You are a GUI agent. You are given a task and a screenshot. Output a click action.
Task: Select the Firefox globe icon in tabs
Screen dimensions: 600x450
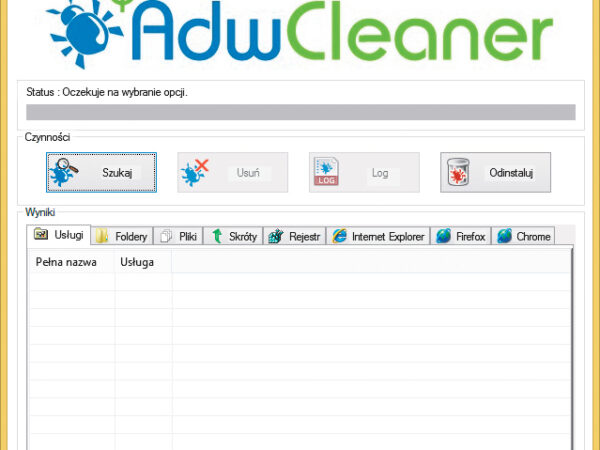(442, 237)
